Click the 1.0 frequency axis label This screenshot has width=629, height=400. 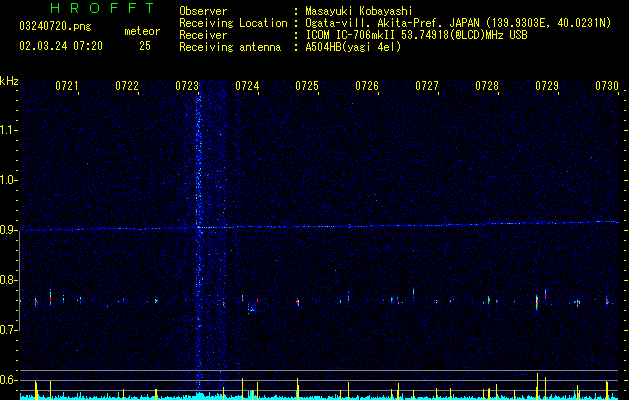[8, 180]
